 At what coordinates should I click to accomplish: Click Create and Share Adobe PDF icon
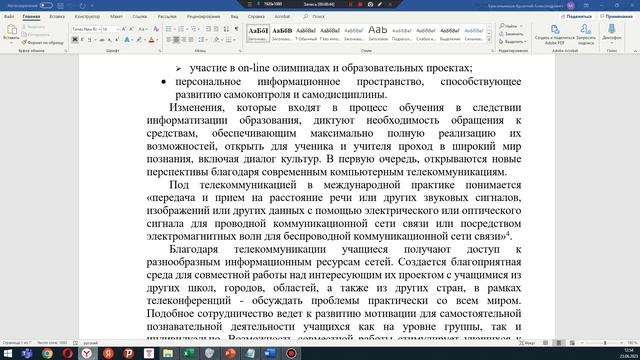(555, 34)
